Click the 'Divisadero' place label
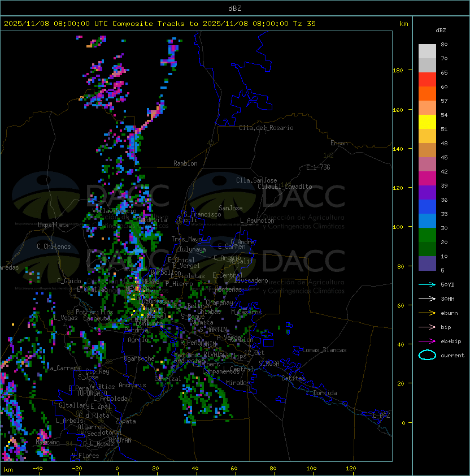 251,280
